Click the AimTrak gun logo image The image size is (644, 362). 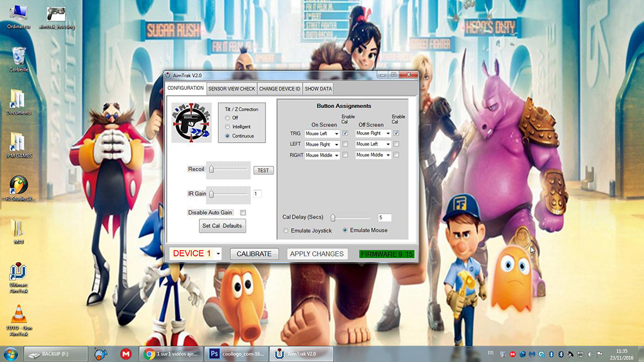pos(191,123)
